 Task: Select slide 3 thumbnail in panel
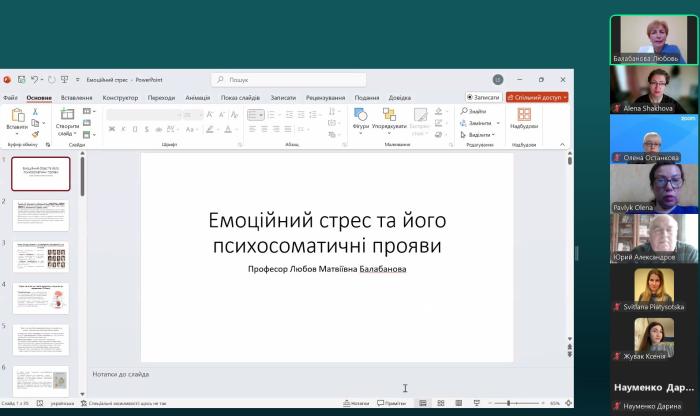click(41, 254)
